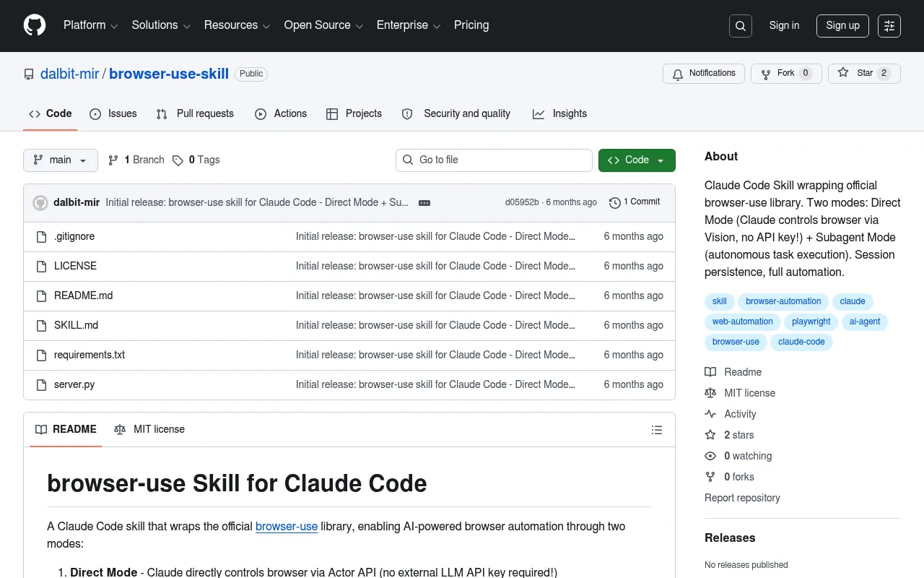Open the Releases heading link
This screenshot has height=578, width=924.
730,538
